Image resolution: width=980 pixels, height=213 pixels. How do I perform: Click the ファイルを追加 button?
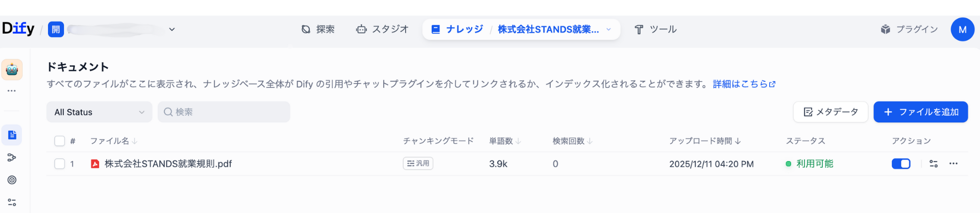coord(920,112)
